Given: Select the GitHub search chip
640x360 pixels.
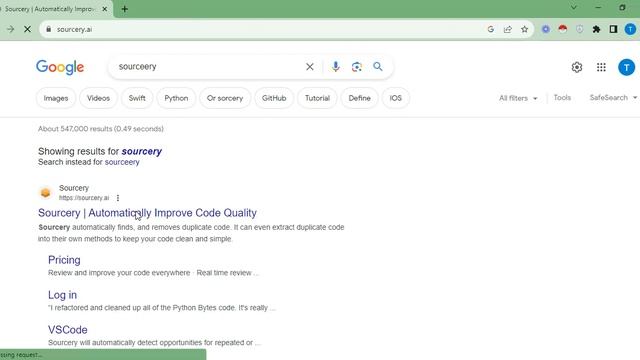Looking at the screenshot, I should click(274, 98).
